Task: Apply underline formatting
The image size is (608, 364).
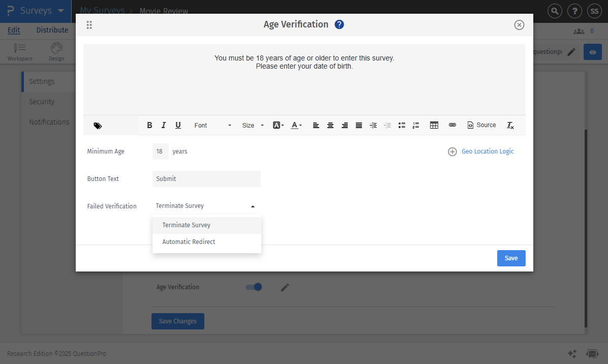Action: pos(178,125)
